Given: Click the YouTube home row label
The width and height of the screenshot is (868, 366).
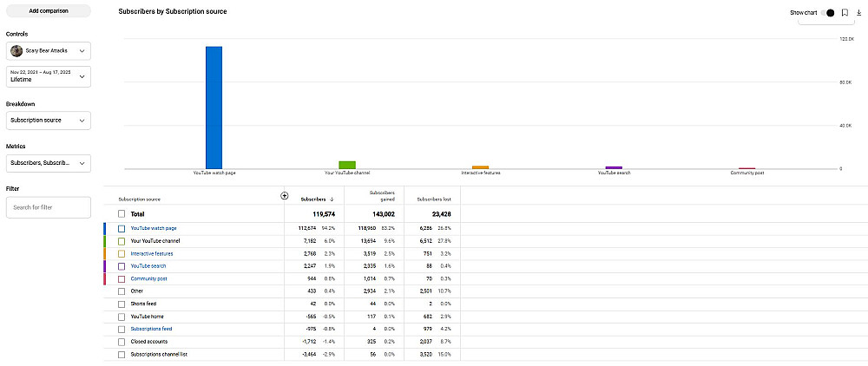Looking at the screenshot, I should [x=148, y=317].
